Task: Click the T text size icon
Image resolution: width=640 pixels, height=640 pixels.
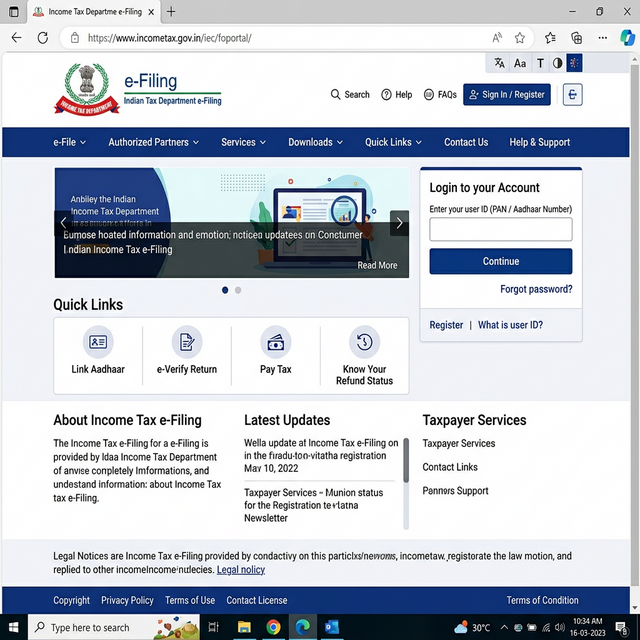Action: coord(540,63)
